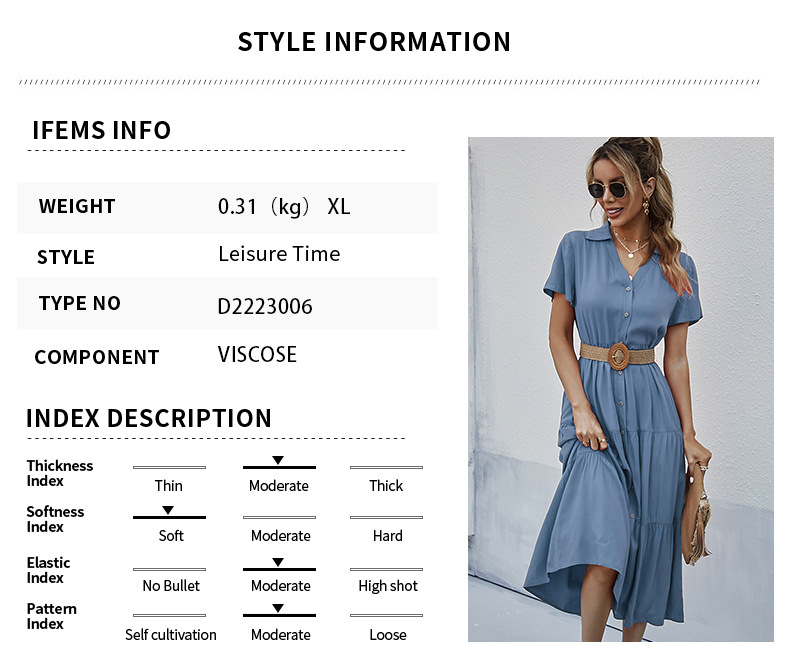The image size is (790, 664).
Task: Click the model dress product photo
Action: 621,389
